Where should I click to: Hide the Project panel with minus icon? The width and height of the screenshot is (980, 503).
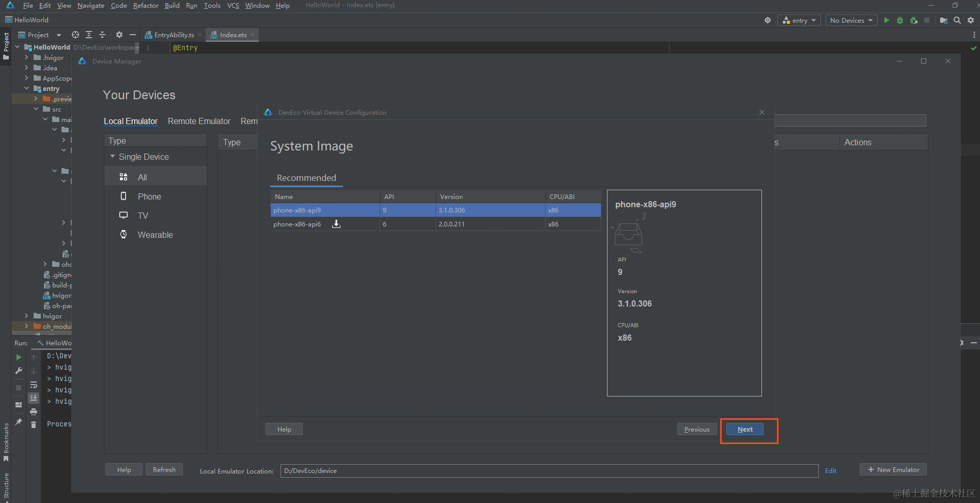click(x=133, y=35)
